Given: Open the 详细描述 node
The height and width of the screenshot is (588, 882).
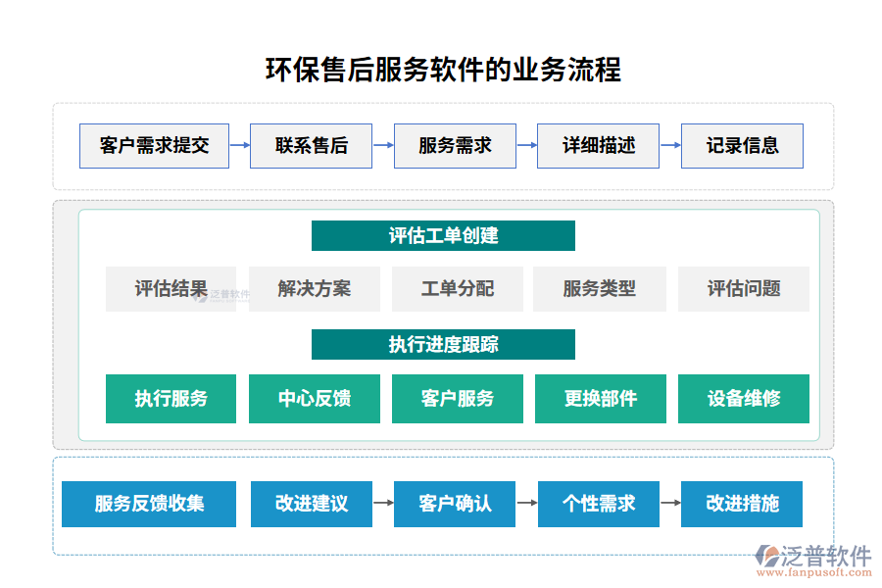Looking at the screenshot, I should tap(598, 145).
